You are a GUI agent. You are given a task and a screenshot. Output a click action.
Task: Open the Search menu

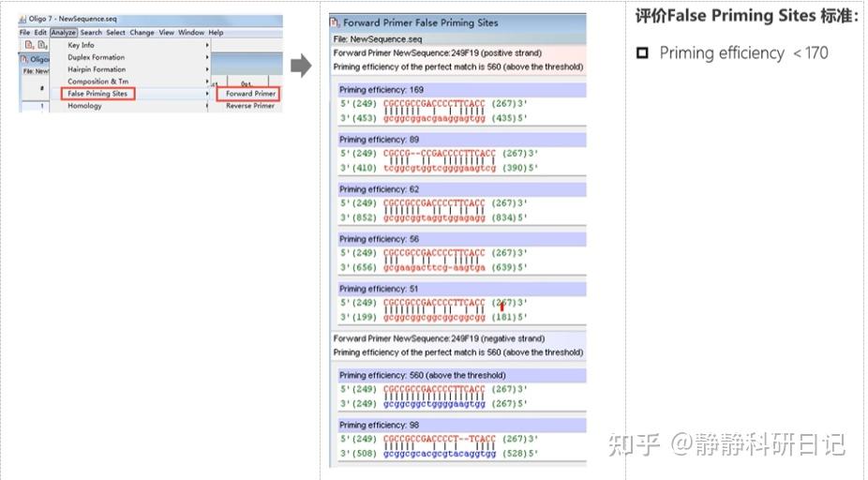click(x=91, y=33)
